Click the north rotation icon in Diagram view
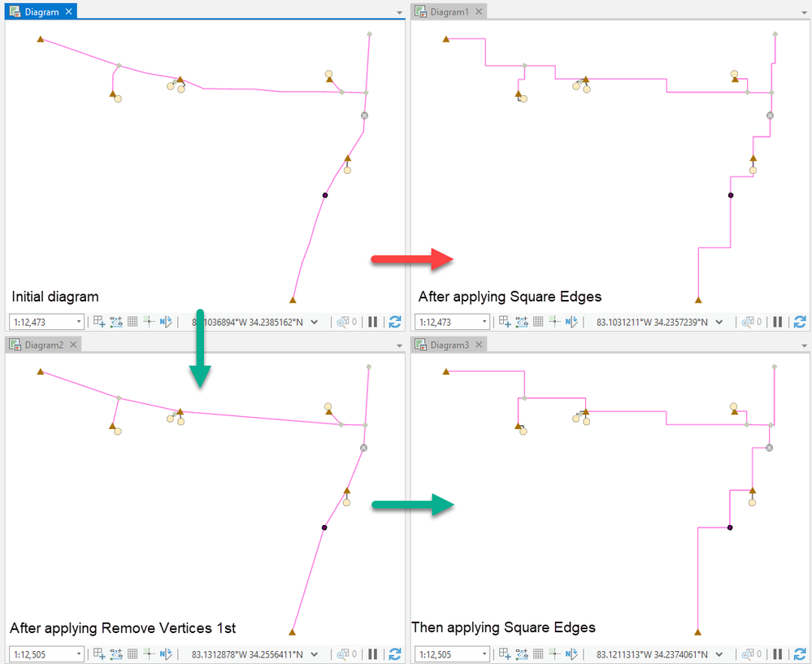 pyautogui.click(x=166, y=322)
